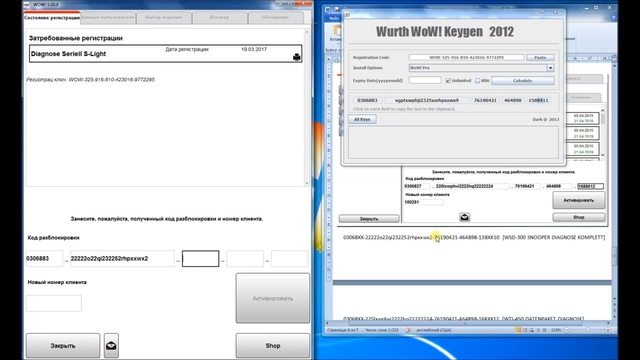Click Закрыть button in WOW window
This screenshot has width=640, height=360.
click(63, 346)
